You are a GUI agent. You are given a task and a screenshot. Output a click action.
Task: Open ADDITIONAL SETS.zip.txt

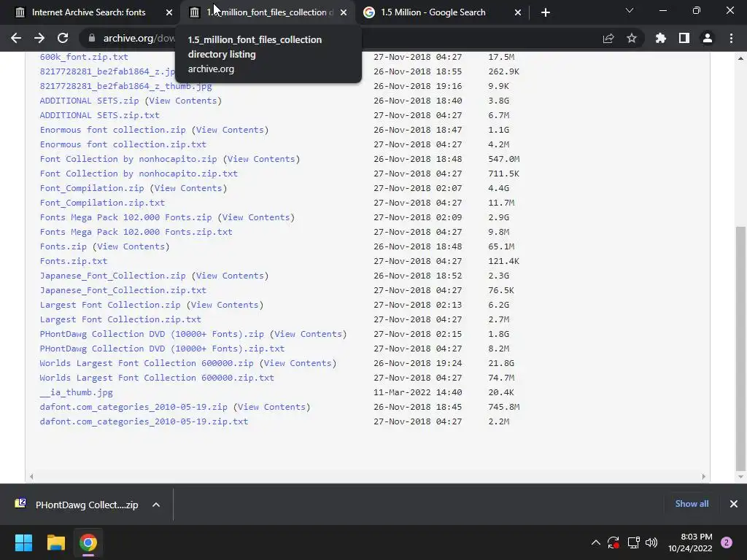click(99, 115)
